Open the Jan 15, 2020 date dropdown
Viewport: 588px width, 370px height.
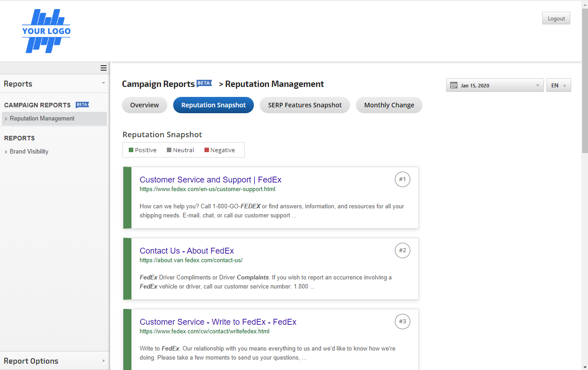click(x=495, y=85)
